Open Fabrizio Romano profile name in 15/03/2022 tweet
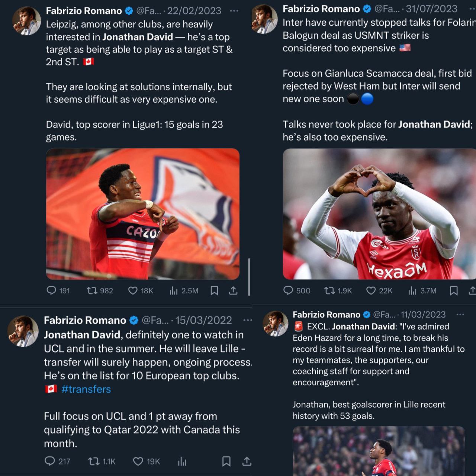The height and width of the screenshot is (476, 476). coord(85,320)
